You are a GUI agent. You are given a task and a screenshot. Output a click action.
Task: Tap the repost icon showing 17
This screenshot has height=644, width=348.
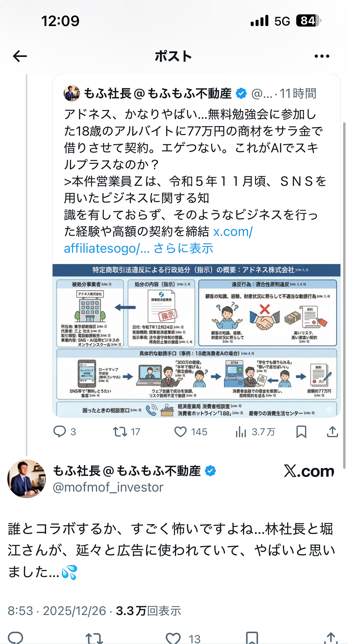click(x=120, y=431)
